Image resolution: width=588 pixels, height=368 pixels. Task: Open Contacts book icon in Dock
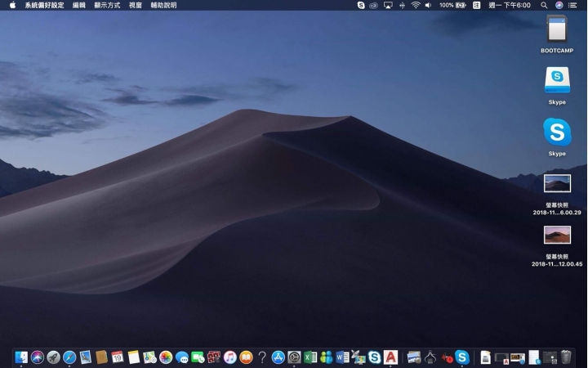pyautogui.click(x=101, y=357)
